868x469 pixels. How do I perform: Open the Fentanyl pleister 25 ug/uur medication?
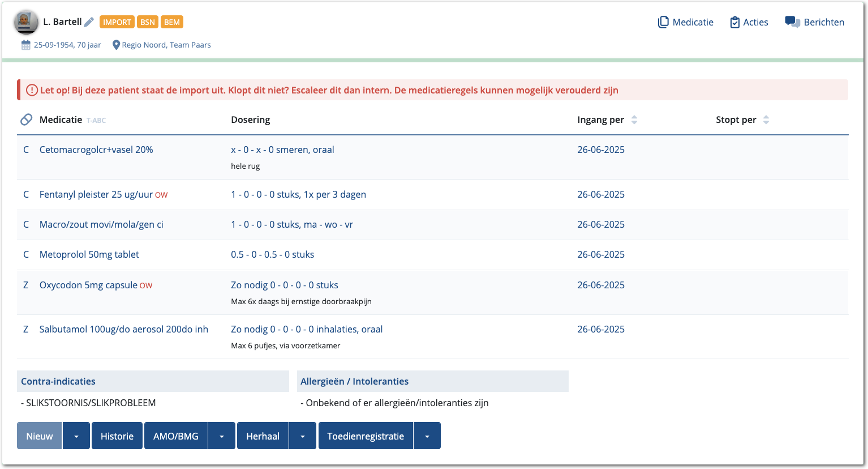point(96,194)
